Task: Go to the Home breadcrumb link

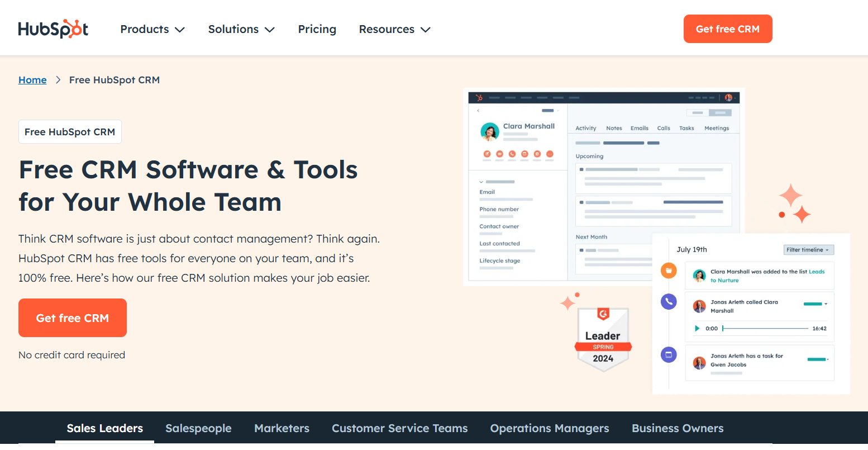Action: pos(32,80)
